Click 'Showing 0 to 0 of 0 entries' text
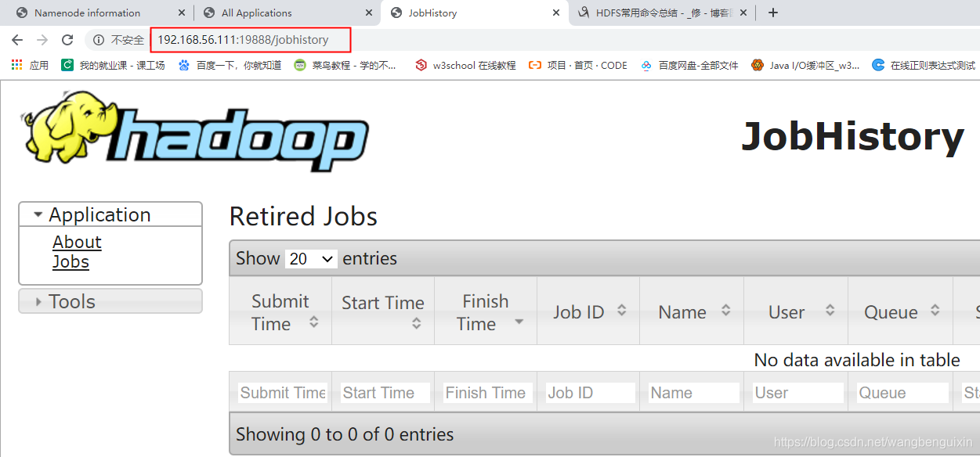This screenshot has width=980, height=457. click(345, 434)
